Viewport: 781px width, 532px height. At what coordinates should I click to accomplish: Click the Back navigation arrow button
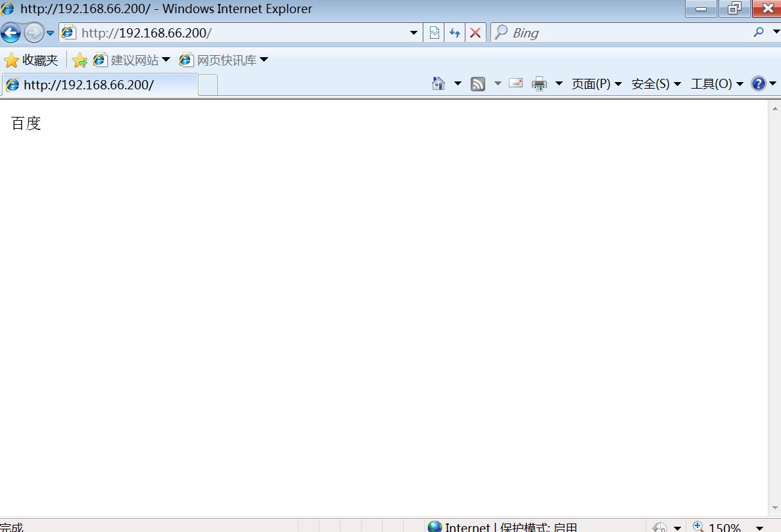(11, 33)
